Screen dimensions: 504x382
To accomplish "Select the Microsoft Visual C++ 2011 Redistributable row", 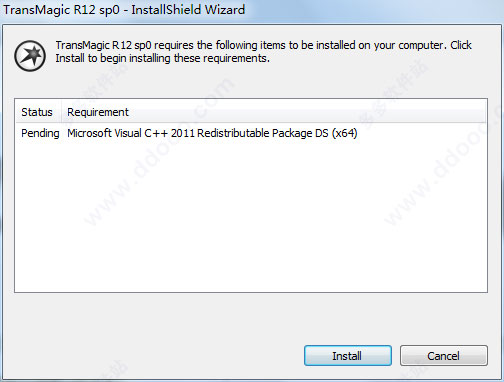I will 251,133.
